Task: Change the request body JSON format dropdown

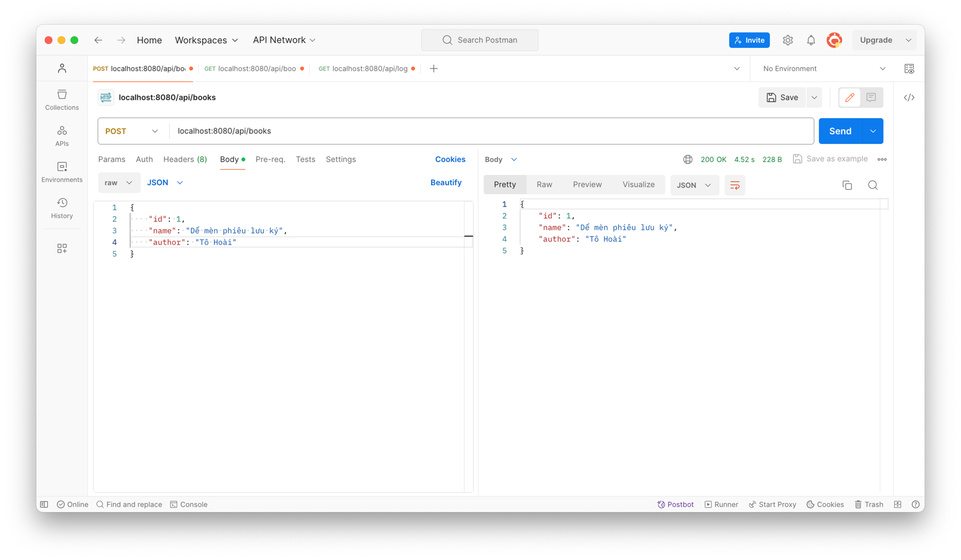Action: [165, 183]
